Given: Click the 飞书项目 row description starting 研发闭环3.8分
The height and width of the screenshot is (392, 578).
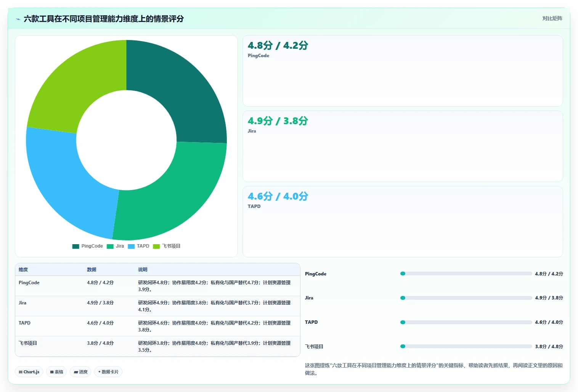Looking at the screenshot, I should (x=214, y=347).
